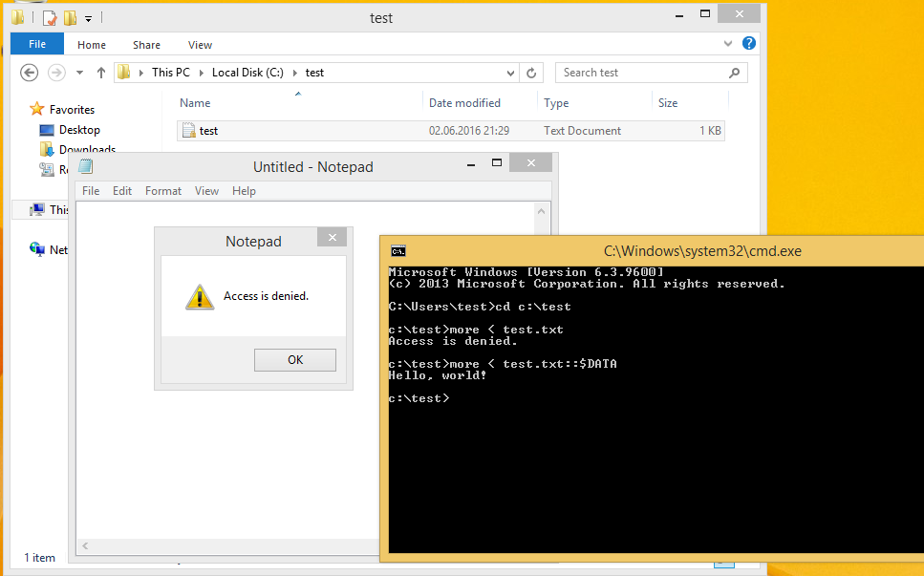Click Notepad vertical scrollbar up arrow

(x=542, y=211)
